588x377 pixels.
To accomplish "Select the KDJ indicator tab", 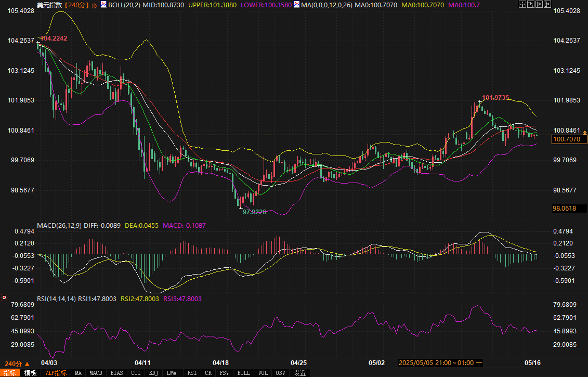I will pyautogui.click(x=153, y=373).
